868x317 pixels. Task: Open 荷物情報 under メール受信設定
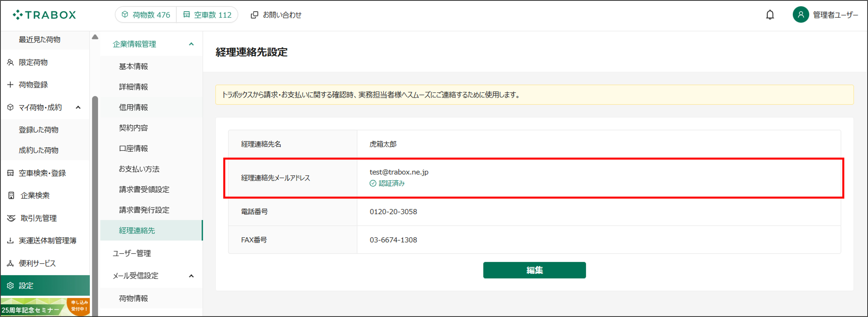151,298
